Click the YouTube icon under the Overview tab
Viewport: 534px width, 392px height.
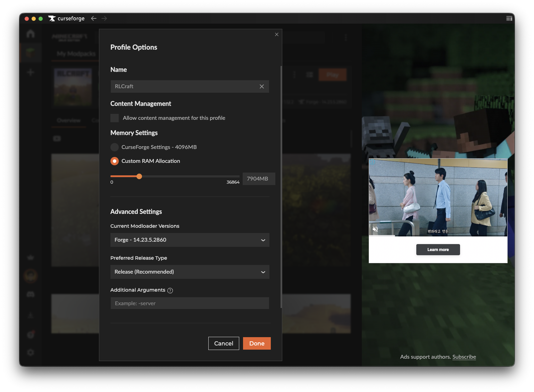tap(57, 139)
